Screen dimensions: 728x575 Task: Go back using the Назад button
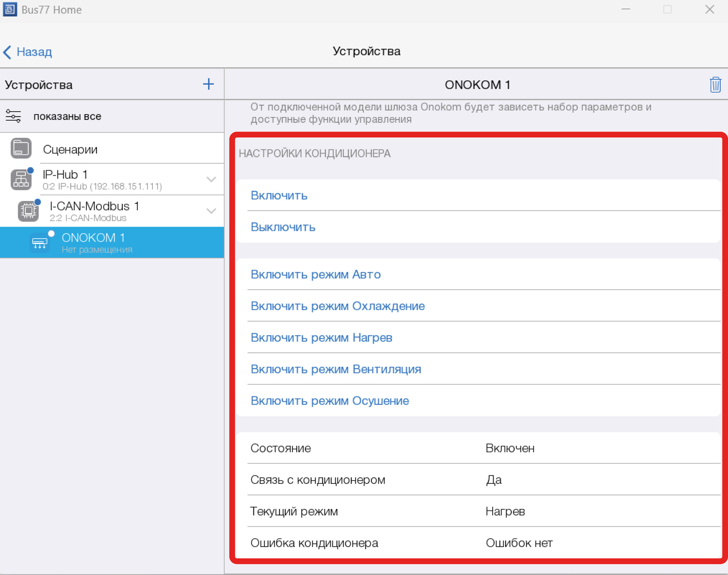click(x=28, y=52)
